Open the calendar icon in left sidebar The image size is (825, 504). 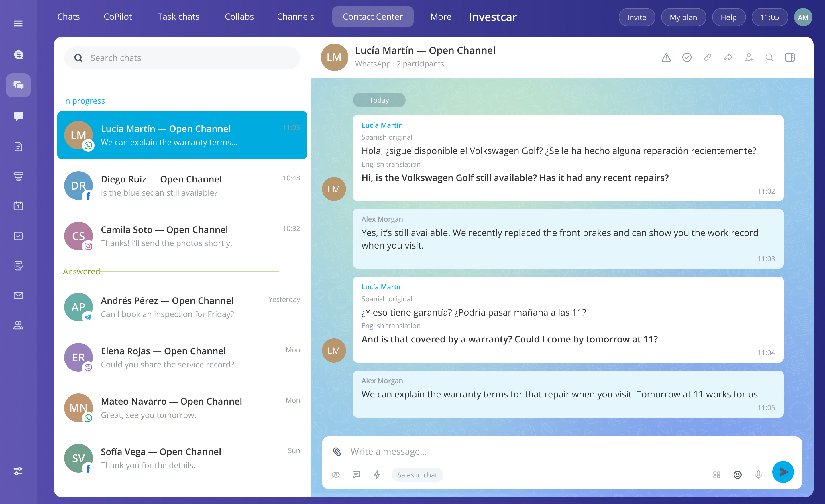tap(18, 206)
